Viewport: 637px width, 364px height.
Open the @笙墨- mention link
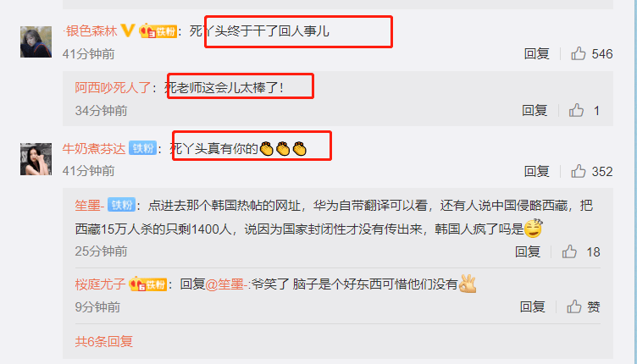pos(226,284)
